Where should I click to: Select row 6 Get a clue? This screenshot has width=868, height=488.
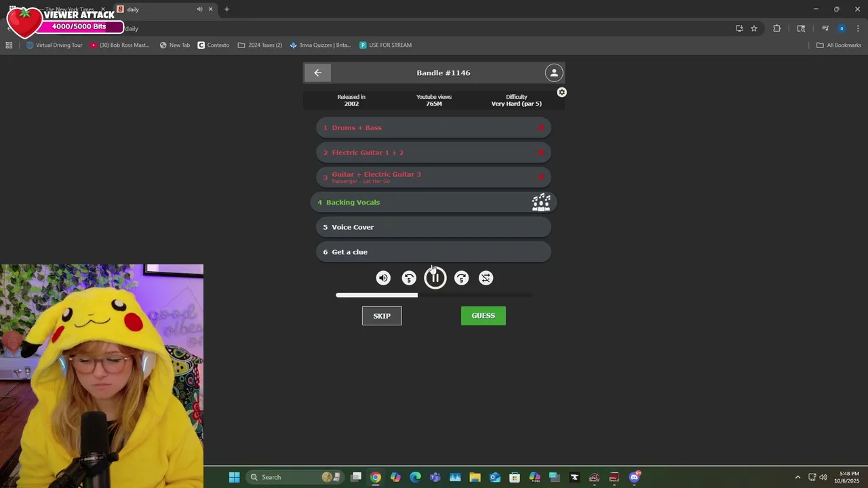pyautogui.click(x=434, y=252)
